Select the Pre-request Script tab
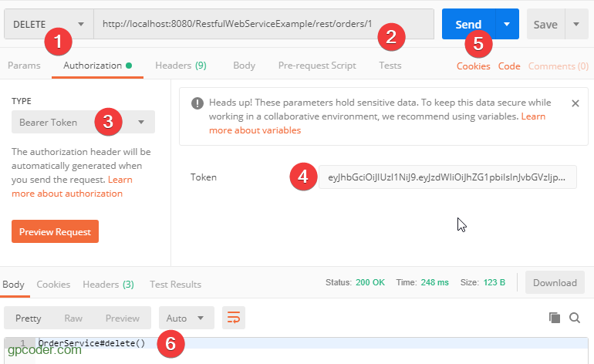Screen dimensions: 594x364 click(317, 66)
